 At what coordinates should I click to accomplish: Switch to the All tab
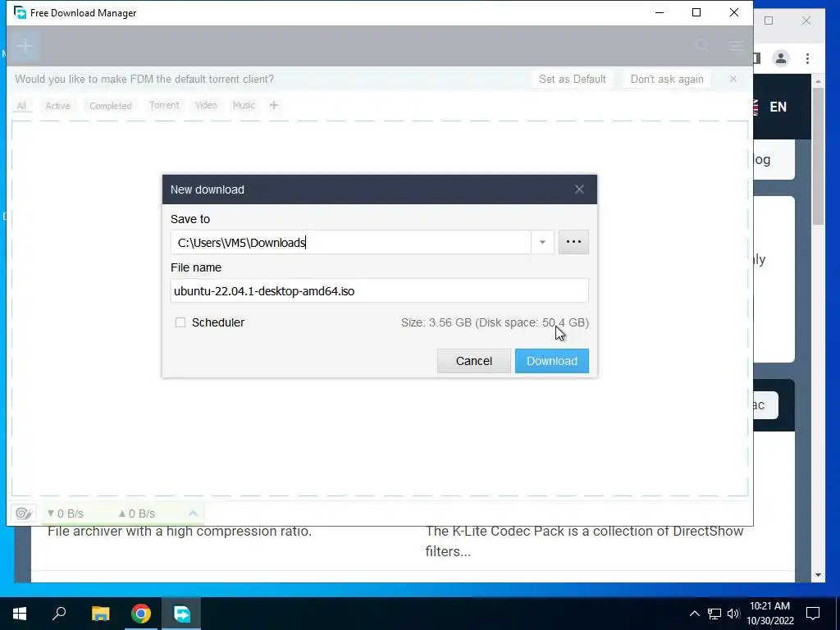(x=21, y=106)
